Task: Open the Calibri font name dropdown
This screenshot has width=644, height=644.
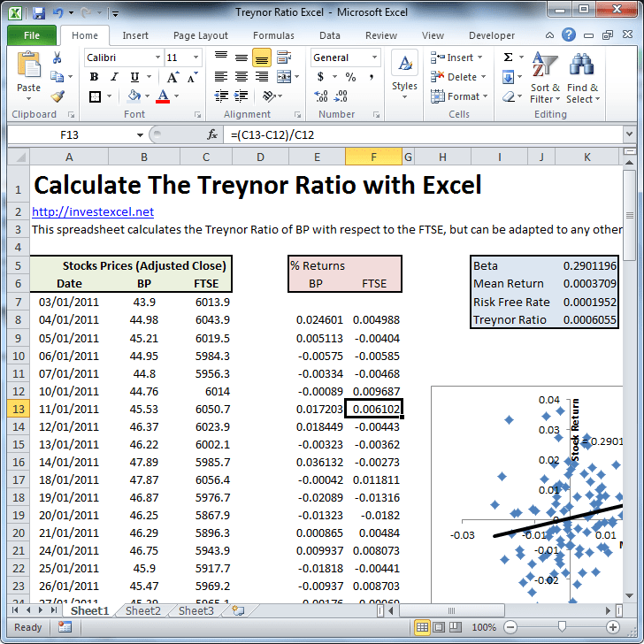Action: click(x=157, y=57)
